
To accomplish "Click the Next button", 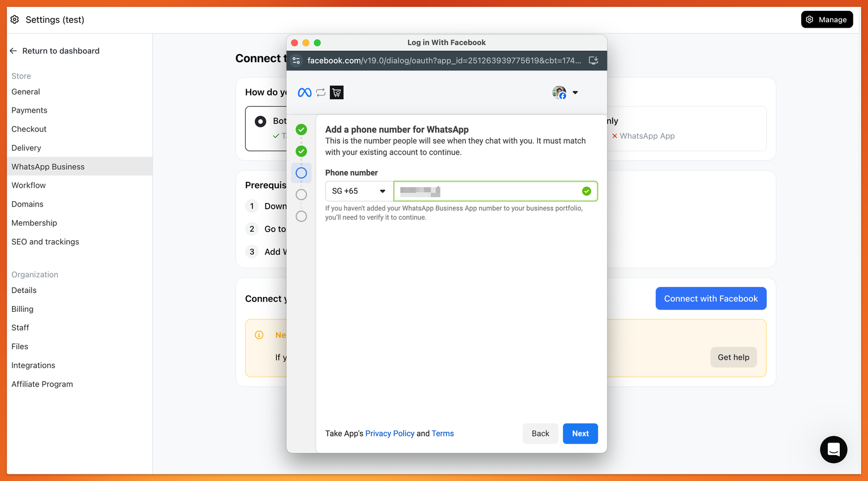I will (x=580, y=434).
